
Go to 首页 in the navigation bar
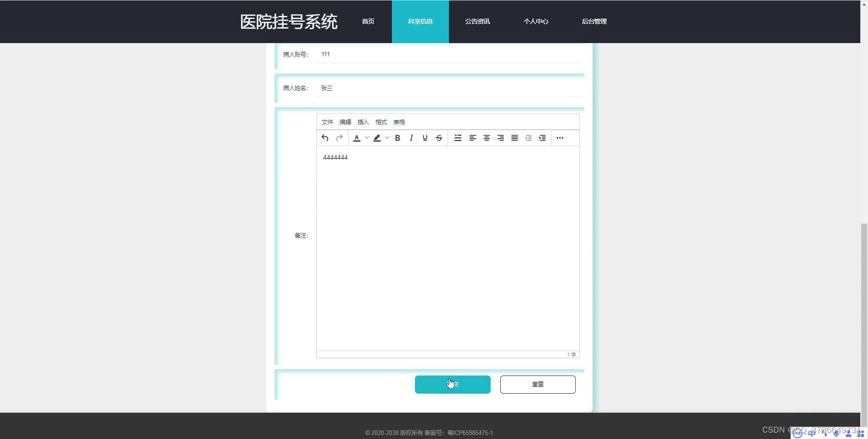coord(368,21)
